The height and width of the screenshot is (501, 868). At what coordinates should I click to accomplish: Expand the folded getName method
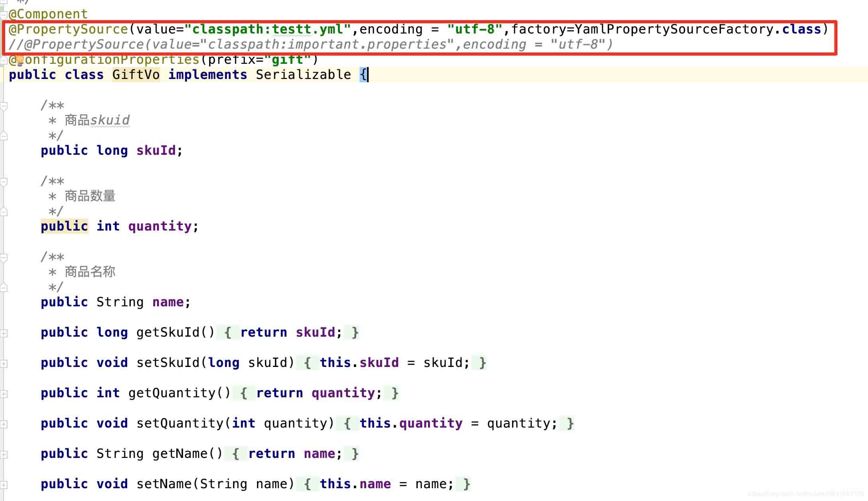[x=4, y=454]
